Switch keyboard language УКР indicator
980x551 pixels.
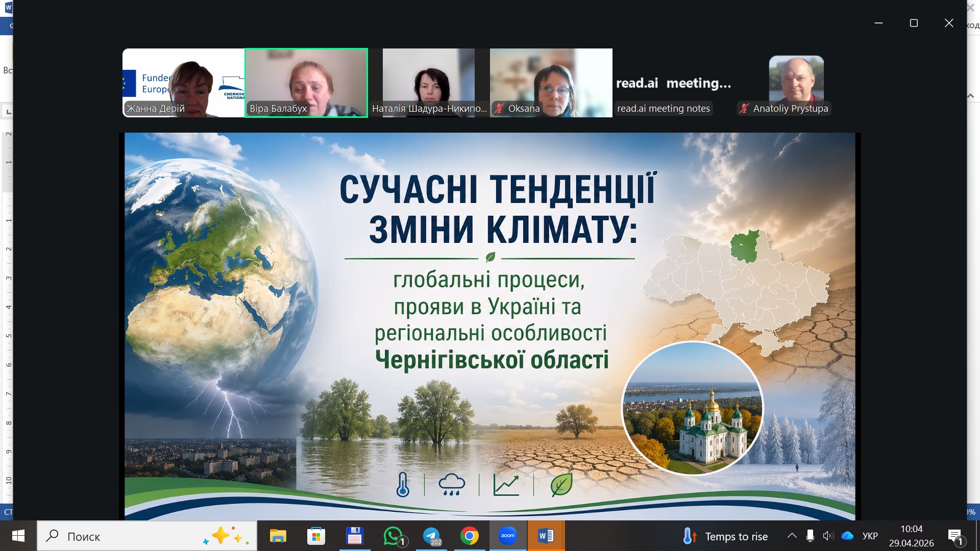870,536
